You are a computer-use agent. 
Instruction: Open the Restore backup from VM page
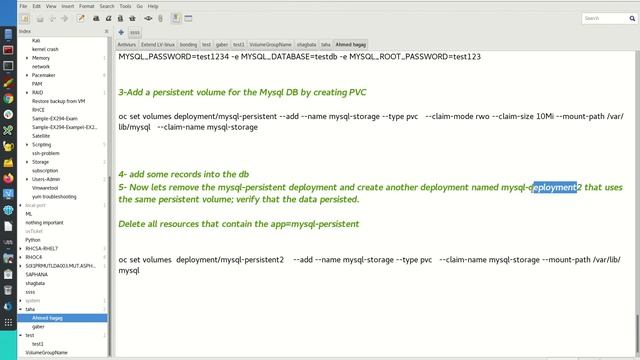pyautogui.click(x=58, y=101)
